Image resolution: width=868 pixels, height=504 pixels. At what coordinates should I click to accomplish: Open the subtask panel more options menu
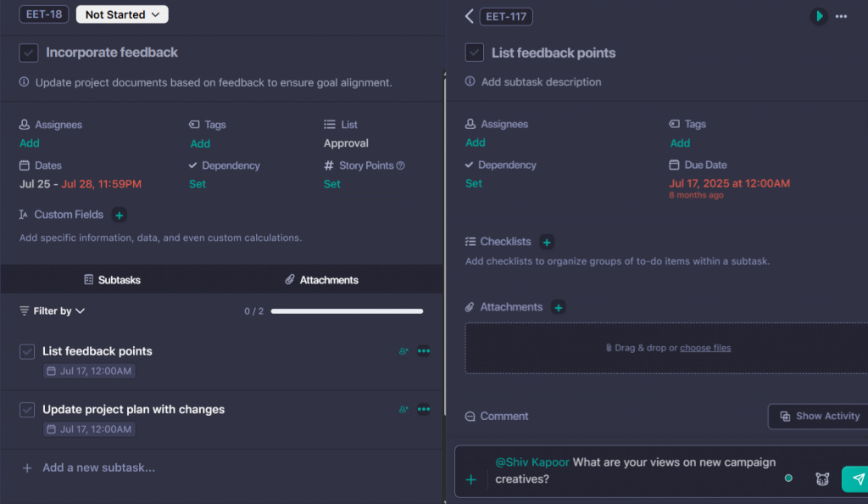click(x=842, y=16)
